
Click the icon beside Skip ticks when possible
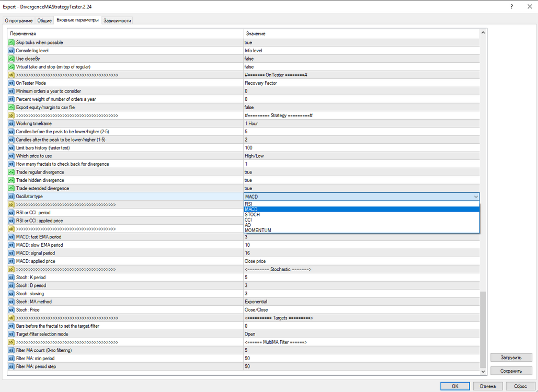click(x=12, y=42)
